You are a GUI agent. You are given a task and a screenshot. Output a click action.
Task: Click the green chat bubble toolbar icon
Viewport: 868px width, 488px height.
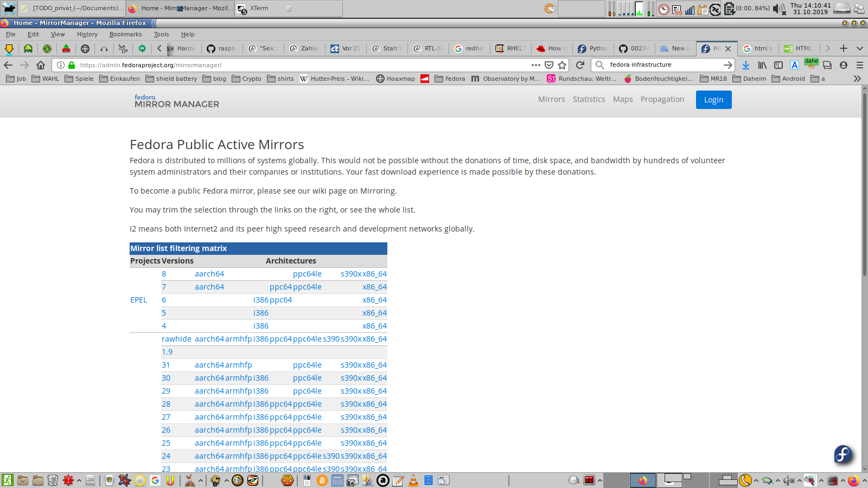(x=142, y=48)
